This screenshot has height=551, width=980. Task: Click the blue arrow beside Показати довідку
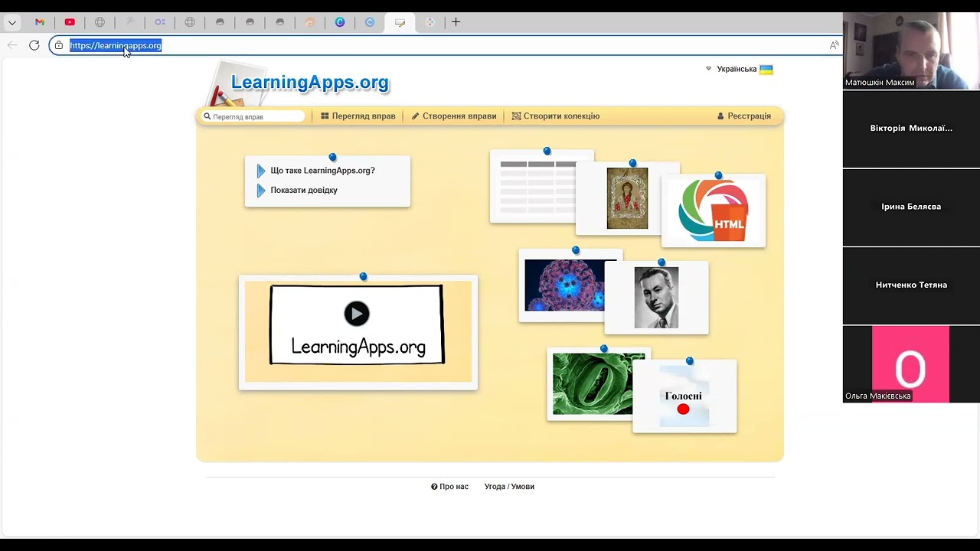[x=261, y=191]
